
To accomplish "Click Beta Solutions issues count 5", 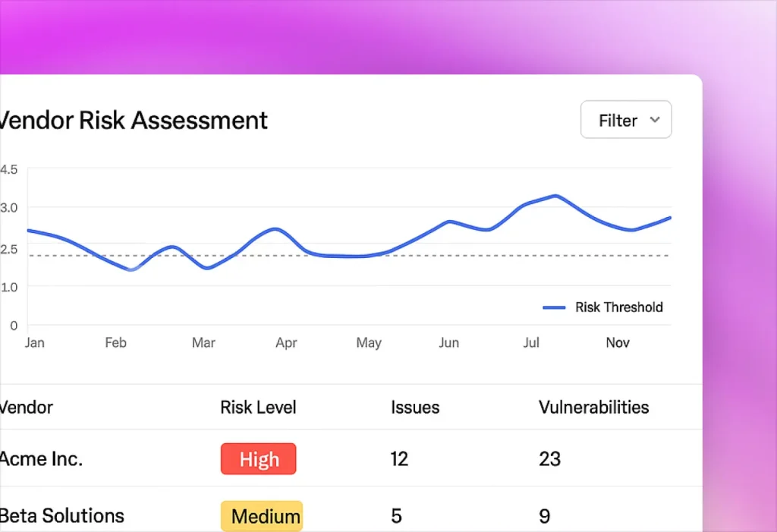I will [x=396, y=516].
